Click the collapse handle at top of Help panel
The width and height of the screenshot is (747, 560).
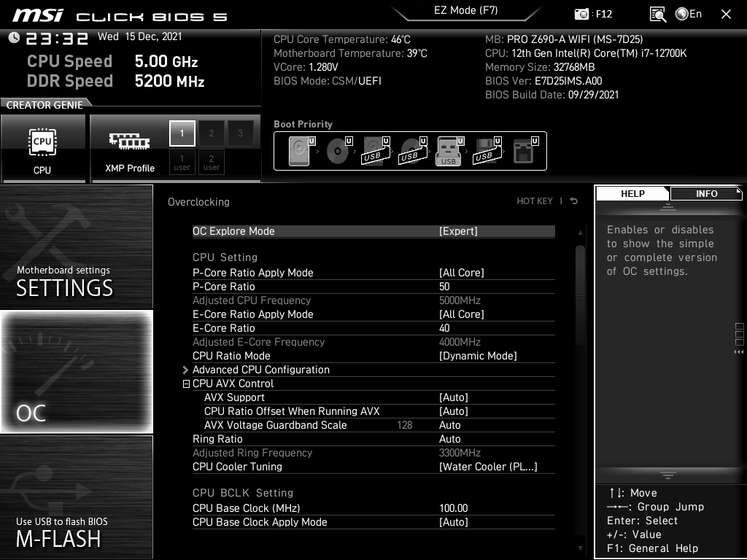click(x=668, y=206)
